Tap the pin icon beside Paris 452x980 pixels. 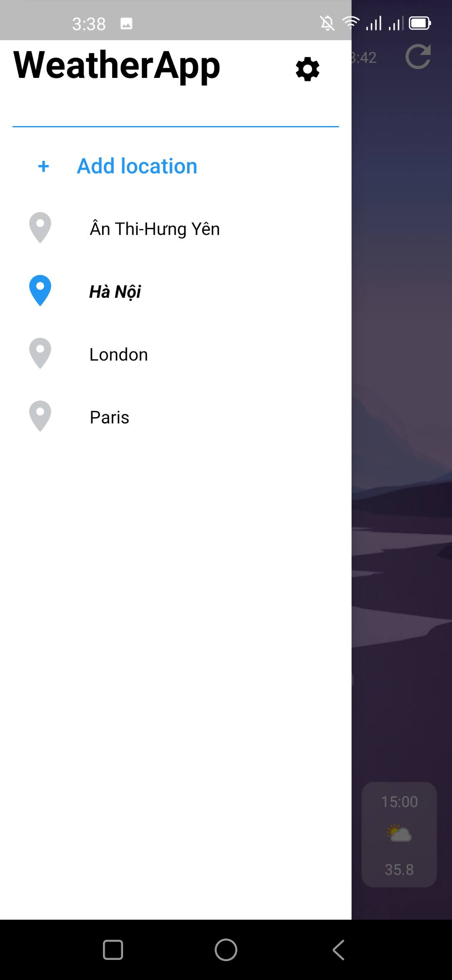(40, 416)
